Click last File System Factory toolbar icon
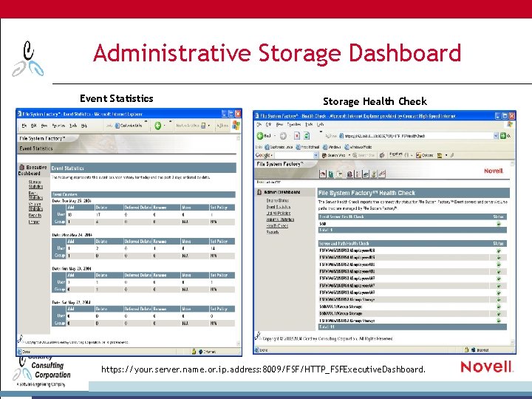 (382, 174)
